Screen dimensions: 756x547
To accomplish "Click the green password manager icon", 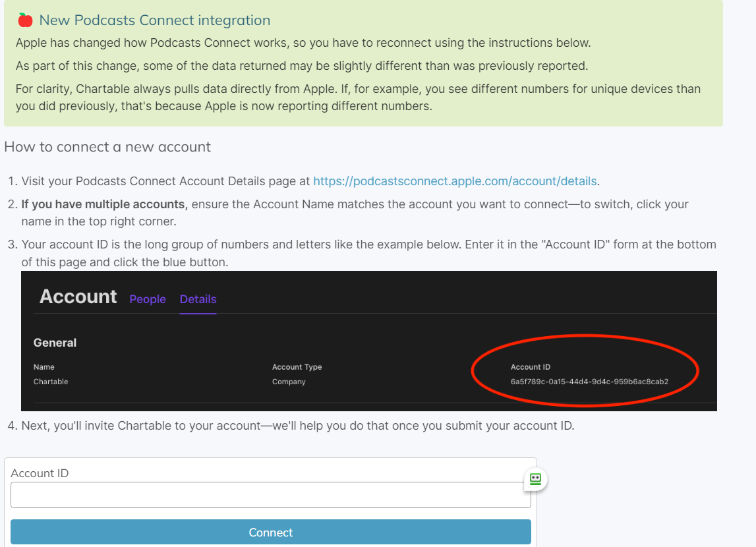I will (535, 479).
